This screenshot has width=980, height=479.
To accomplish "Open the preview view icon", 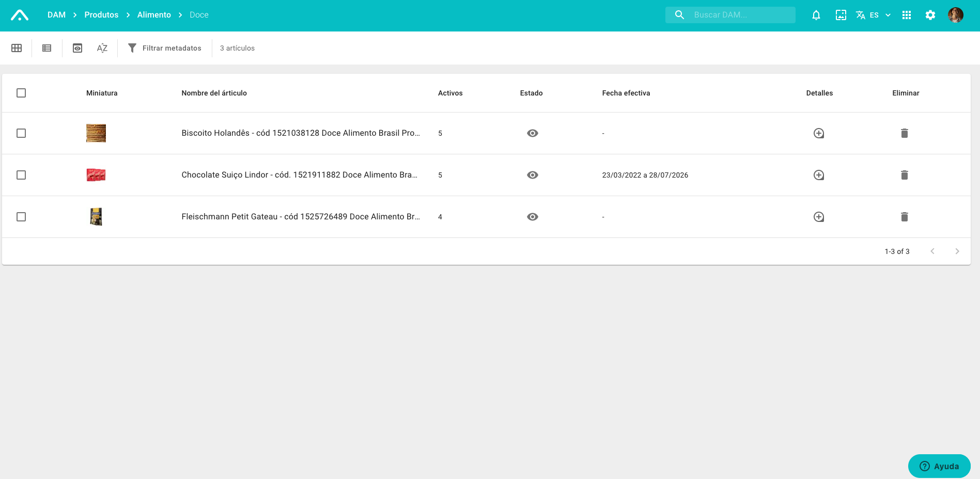I will tap(77, 48).
